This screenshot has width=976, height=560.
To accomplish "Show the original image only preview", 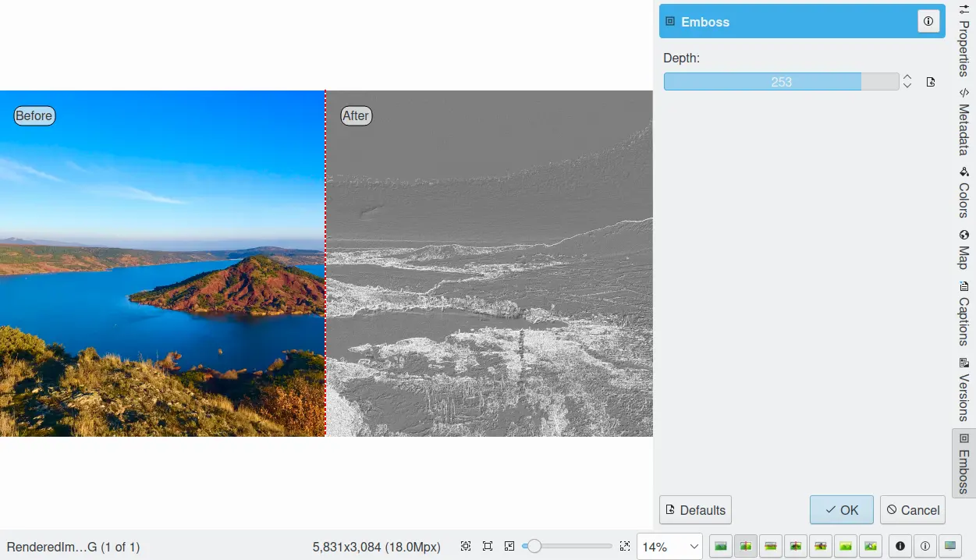I will (x=721, y=547).
